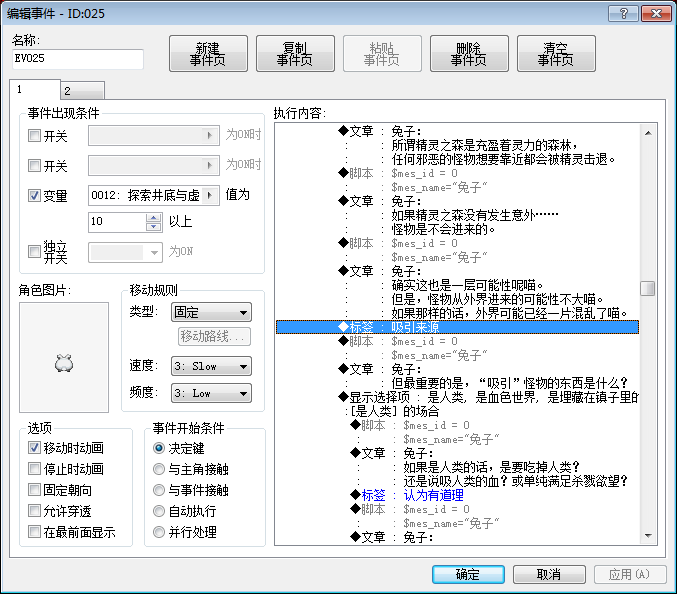The width and height of the screenshot is (677, 594).
Task: Select 决定键 trigger radio button
Action: 159,448
